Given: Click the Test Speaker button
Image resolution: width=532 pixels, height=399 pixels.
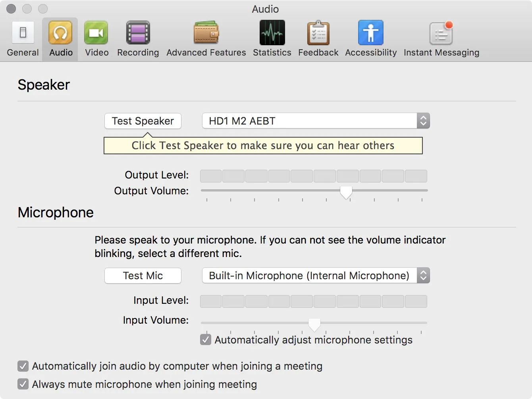Looking at the screenshot, I should point(143,121).
